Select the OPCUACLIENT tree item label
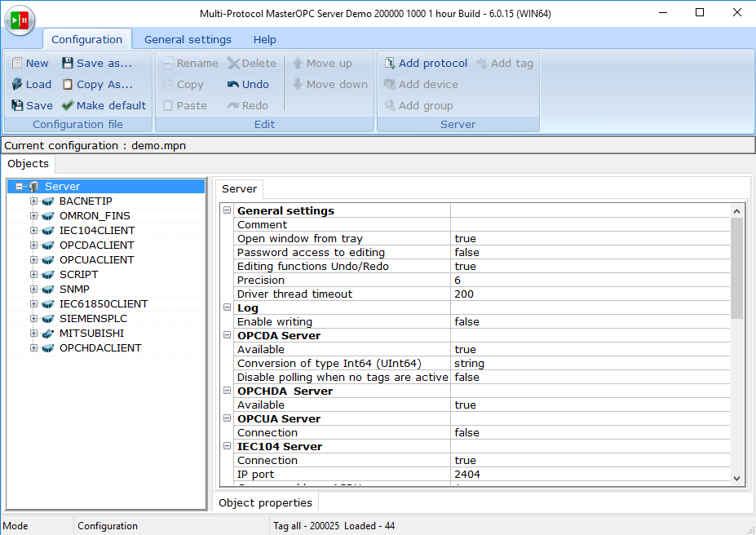 point(97,260)
